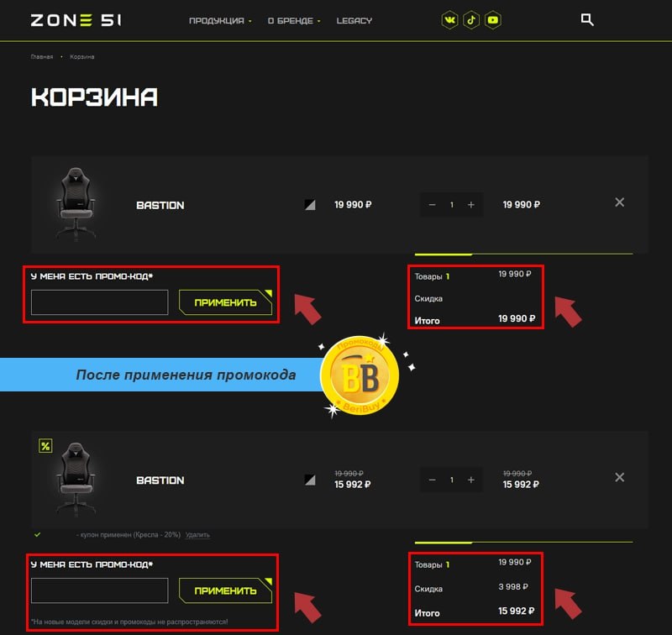Expand the О бренде menu dropdown
Viewport: 672px width, 635px height.
point(294,20)
